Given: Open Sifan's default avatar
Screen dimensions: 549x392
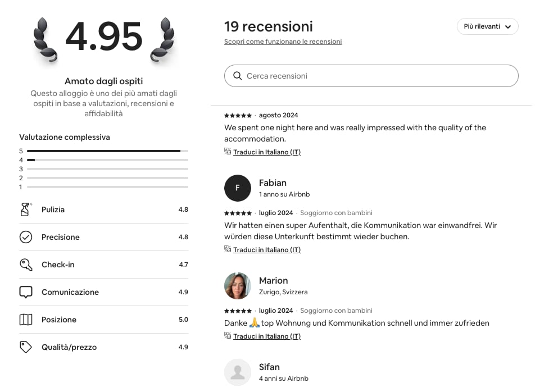Looking at the screenshot, I should click(237, 372).
